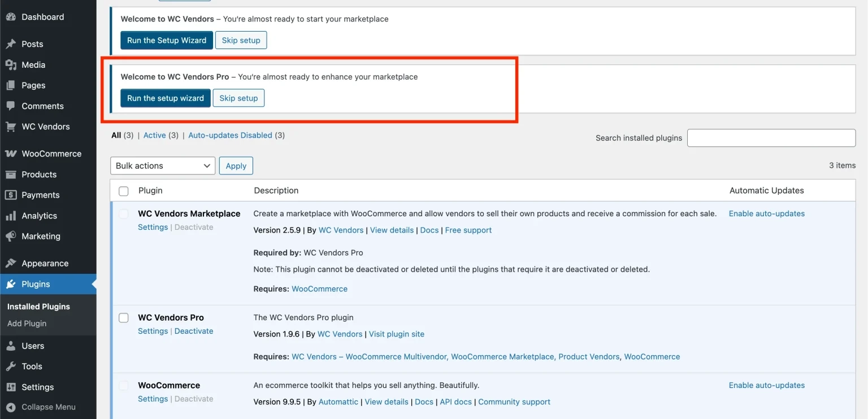The height and width of the screenshot is (419, 868).
Task: Open the Add Plugin submenu item
Action: [27, 324]
